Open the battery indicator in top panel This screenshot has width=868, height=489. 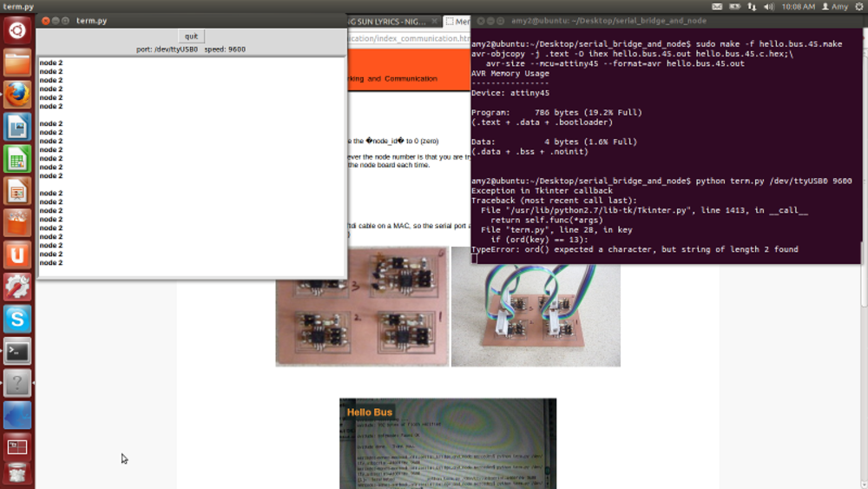click(734, 7)
